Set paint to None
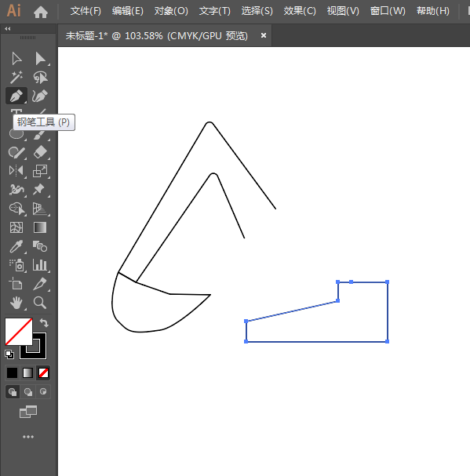 click(43, 372)
